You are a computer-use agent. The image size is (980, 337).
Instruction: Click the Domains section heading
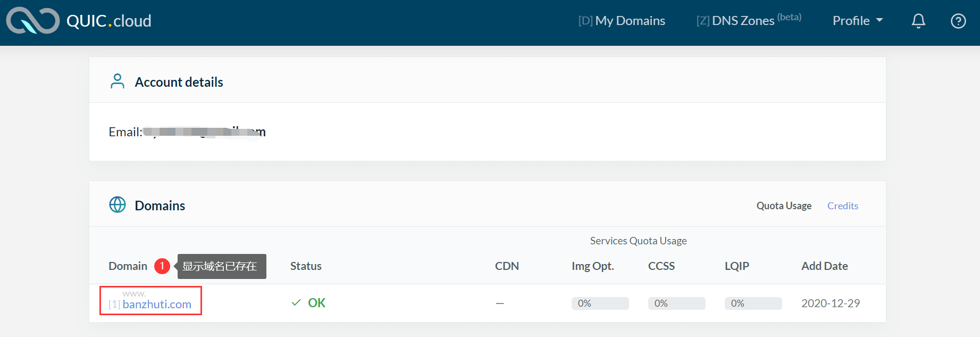pyautogui.click(x=160, y=206)
